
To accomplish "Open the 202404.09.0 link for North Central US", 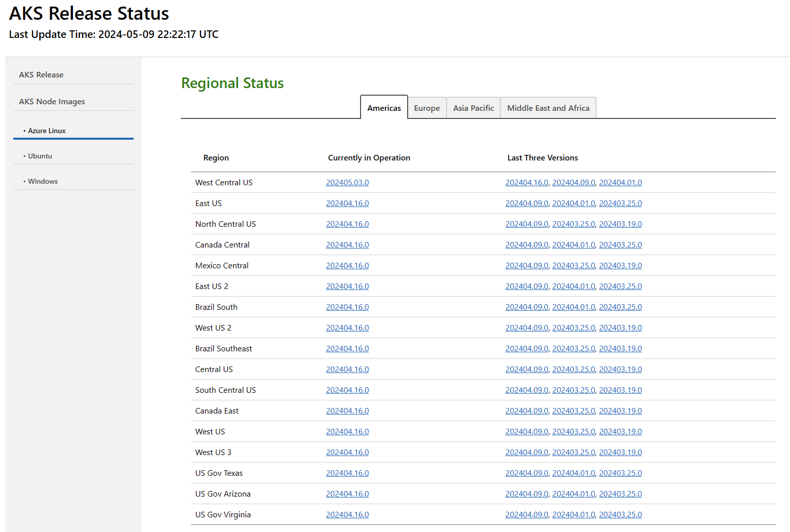I will 527,224.
